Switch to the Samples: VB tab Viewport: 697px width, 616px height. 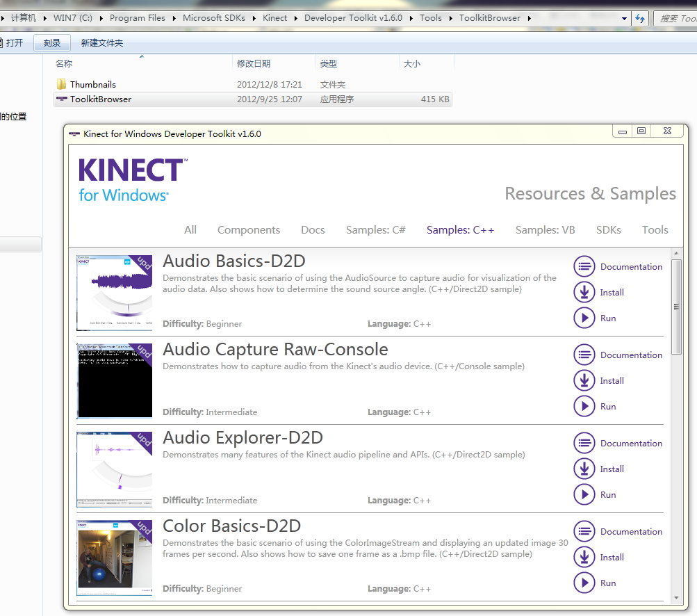click(545, 229)
